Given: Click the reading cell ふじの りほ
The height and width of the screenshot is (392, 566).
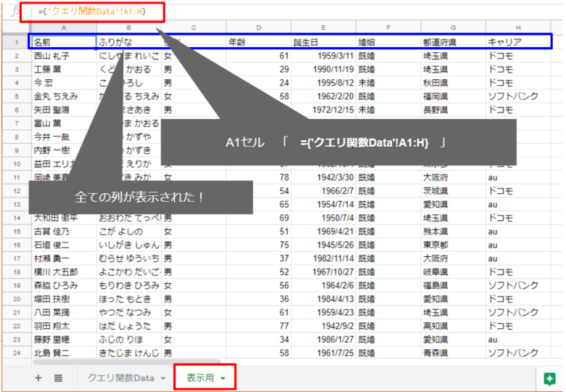Looking at the screenshot, I should coord(129,340).
